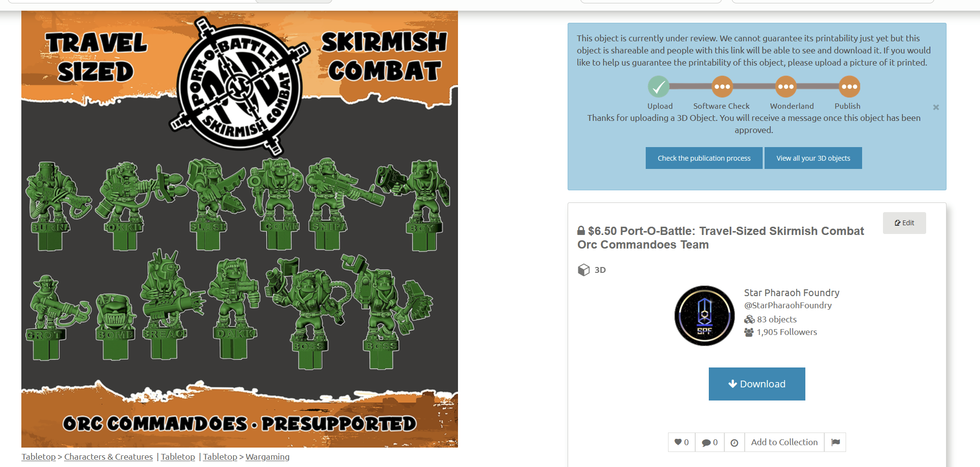Click the Orc Commandoes preview image

[240, 229]
